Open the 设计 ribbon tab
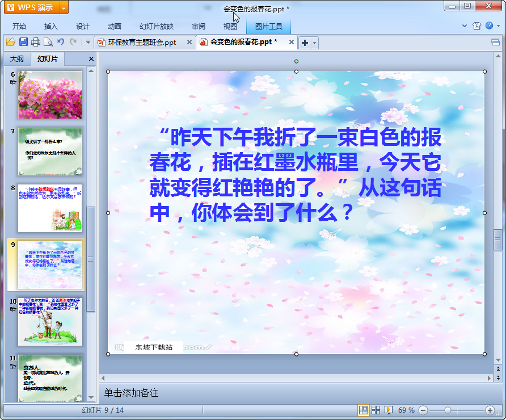506x420 pixels. point(83,27)
